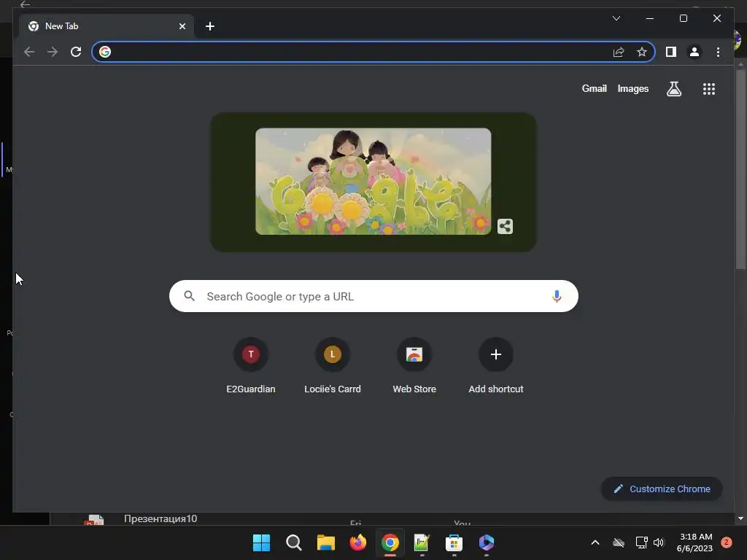This screenshot has width=747, height=560.
Task: Click the Google icon inside the address bar
Action: [x=105, y=52]
